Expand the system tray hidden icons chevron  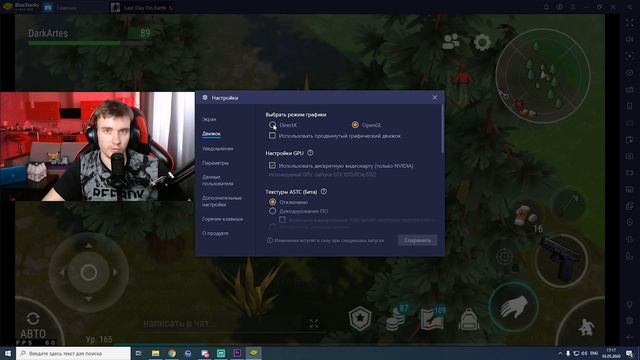pos(560,353)
